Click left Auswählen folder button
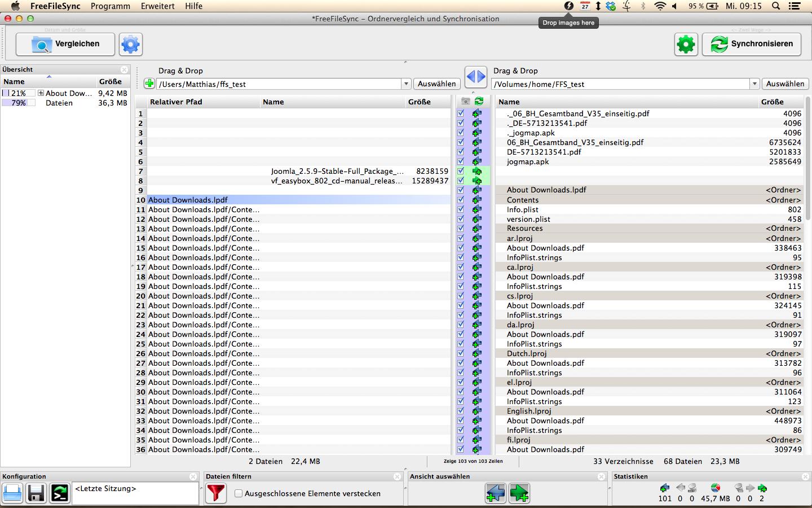This screenshot has height=508, width=812. click(437, 84)
